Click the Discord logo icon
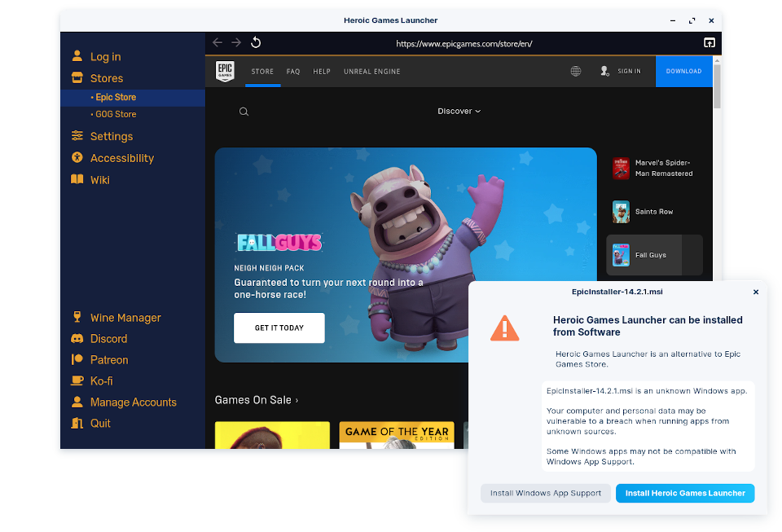Viewport: 782px width, 532px height. point(77,339)
